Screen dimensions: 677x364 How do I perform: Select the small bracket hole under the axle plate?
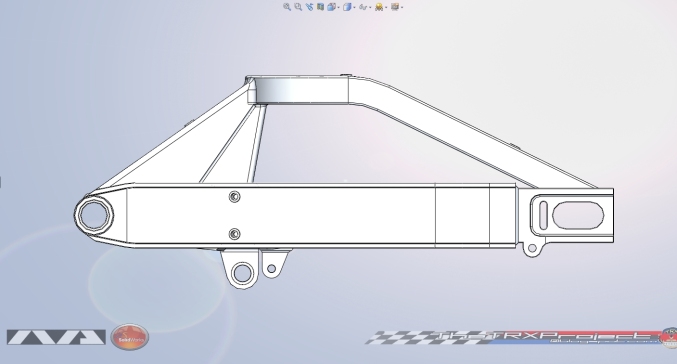click(x=532, y=248)
